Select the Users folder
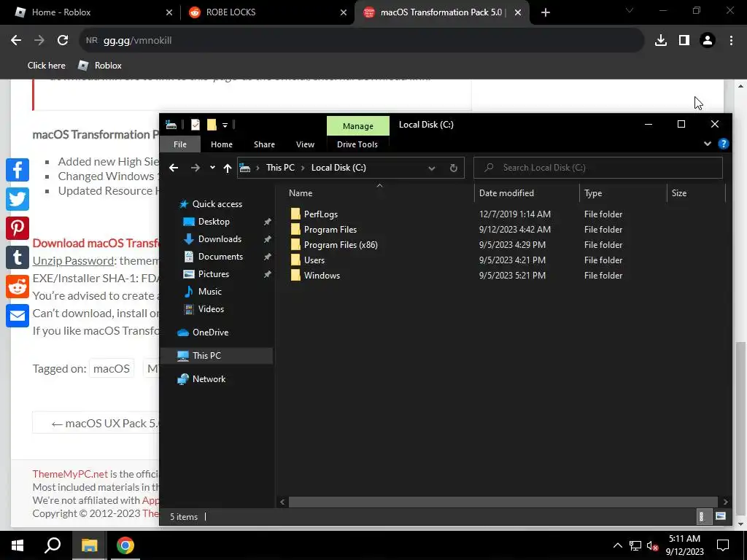The image size is (747, 560). [x=314, y=260]
